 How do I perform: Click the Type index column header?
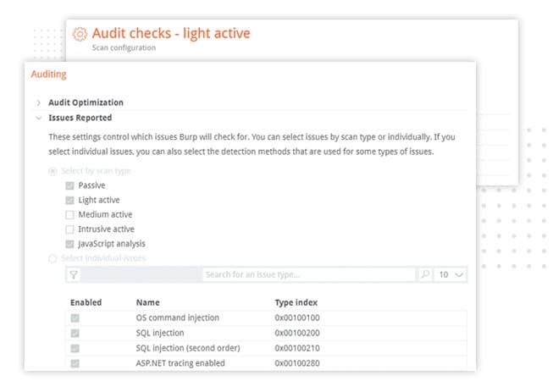pos(296,302)
